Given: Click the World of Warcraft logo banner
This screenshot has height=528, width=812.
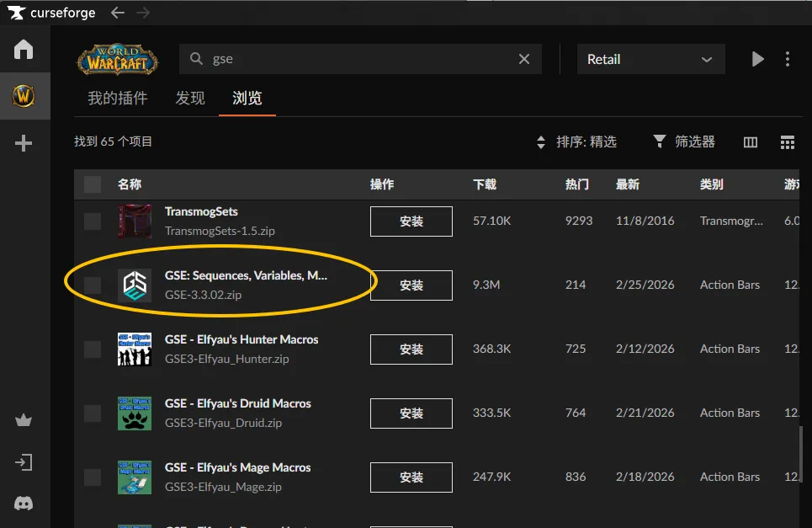Looking at the screenshot, I should 118,60.
